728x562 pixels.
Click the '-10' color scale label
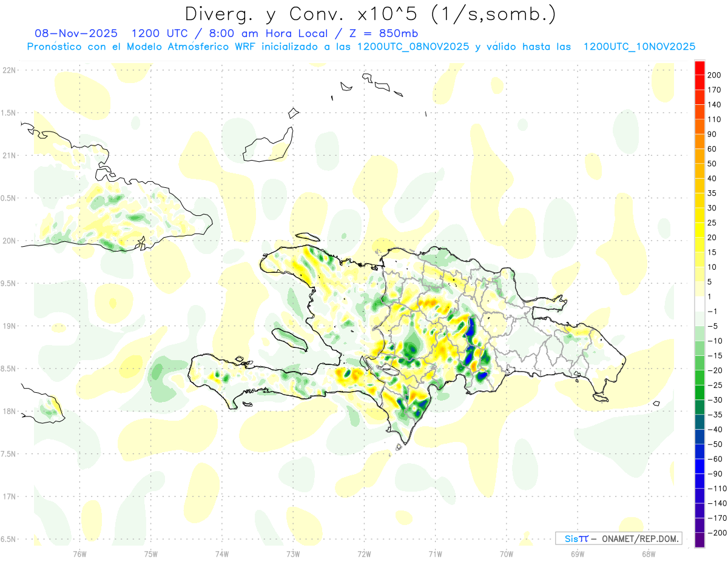click(715, 341)
